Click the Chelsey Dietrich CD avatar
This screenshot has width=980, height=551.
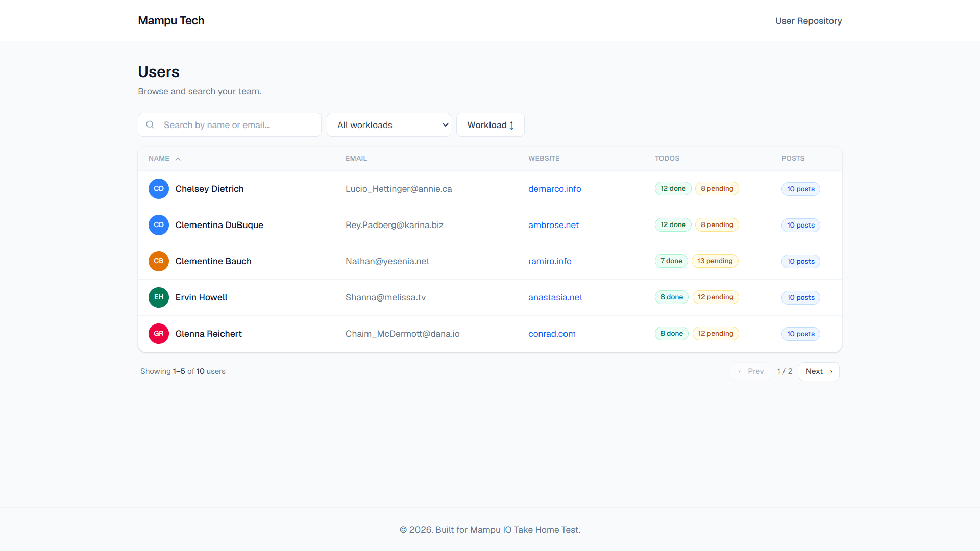(x=159, y=189)
